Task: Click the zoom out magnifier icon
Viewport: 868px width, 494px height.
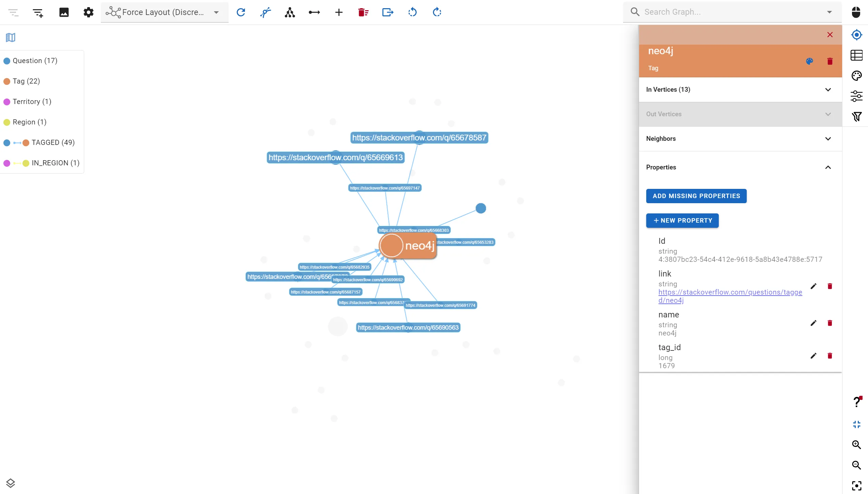Action: click(856, 465)
